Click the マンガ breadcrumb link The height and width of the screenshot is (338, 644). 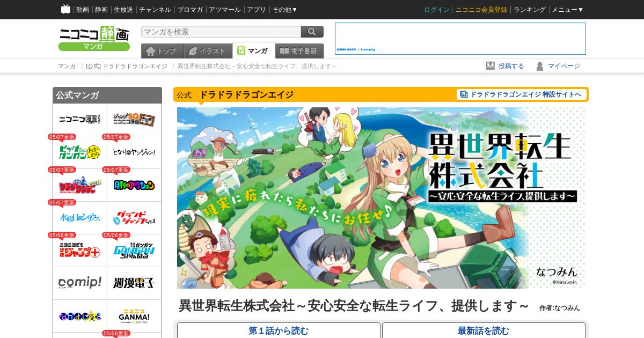67,66
